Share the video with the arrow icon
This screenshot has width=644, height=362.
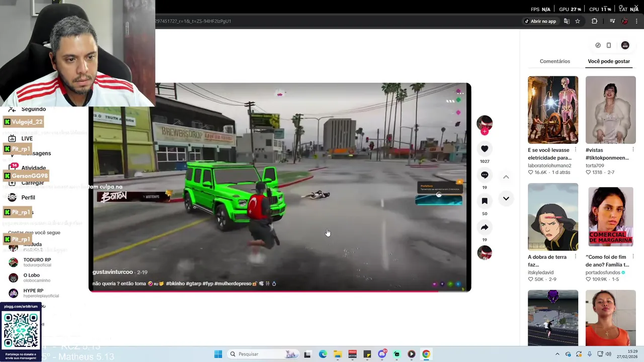(485, 227)
